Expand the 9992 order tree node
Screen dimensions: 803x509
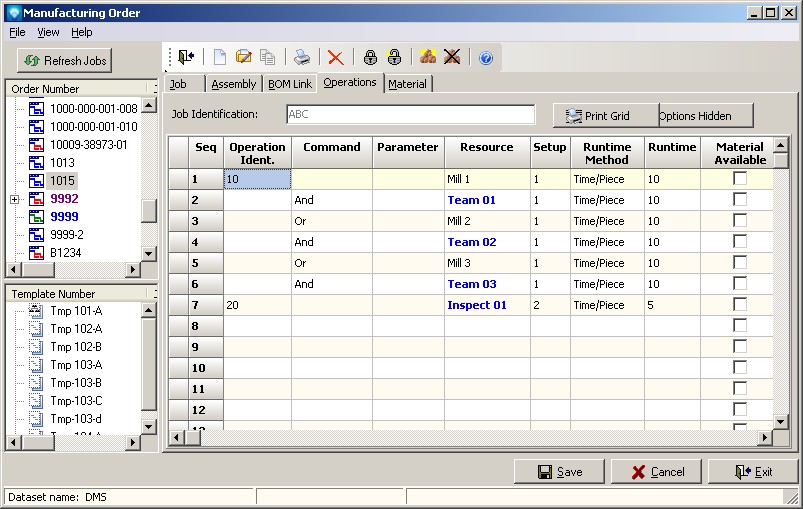coord(14,199)
